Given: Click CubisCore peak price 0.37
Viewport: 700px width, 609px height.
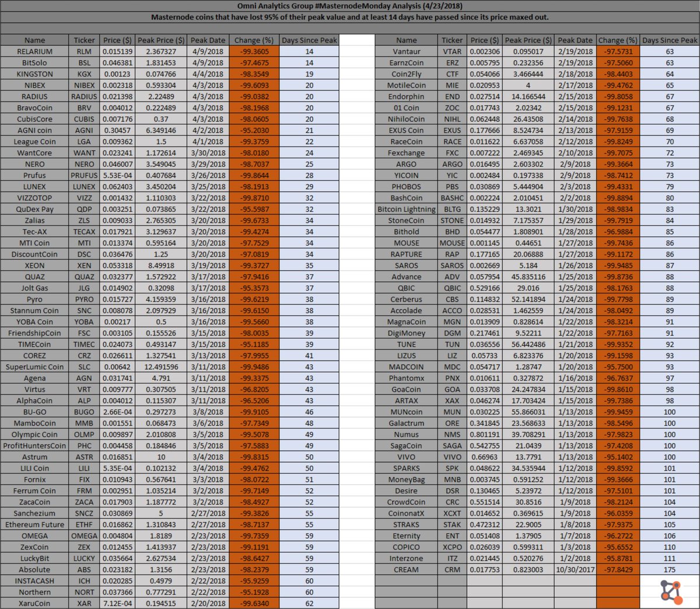Looking at the screenshot, I should [x=161, y=119].
